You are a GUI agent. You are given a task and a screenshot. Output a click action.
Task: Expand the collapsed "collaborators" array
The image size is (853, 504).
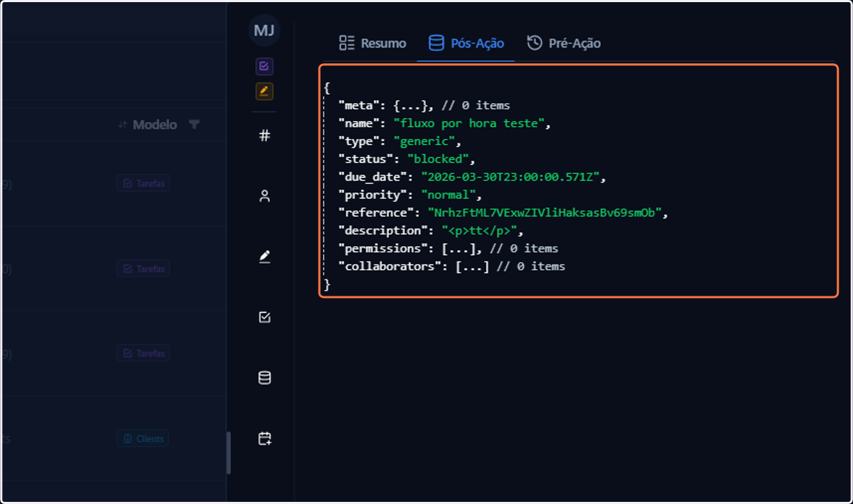(472, 266)
